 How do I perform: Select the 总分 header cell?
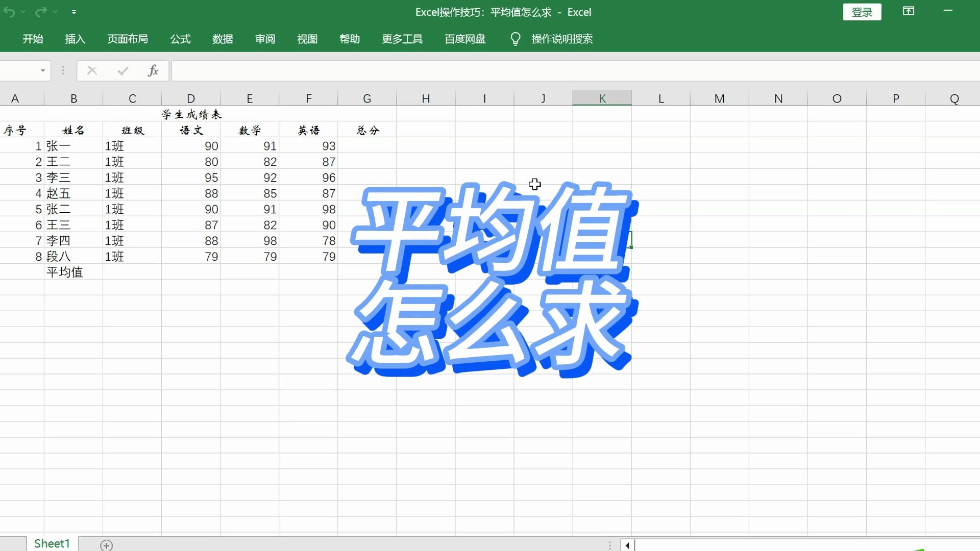click(x=367, y=130)
